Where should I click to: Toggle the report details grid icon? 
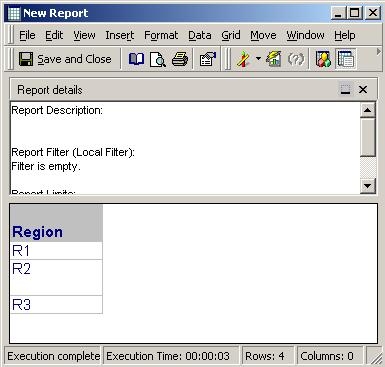(346, 59)
